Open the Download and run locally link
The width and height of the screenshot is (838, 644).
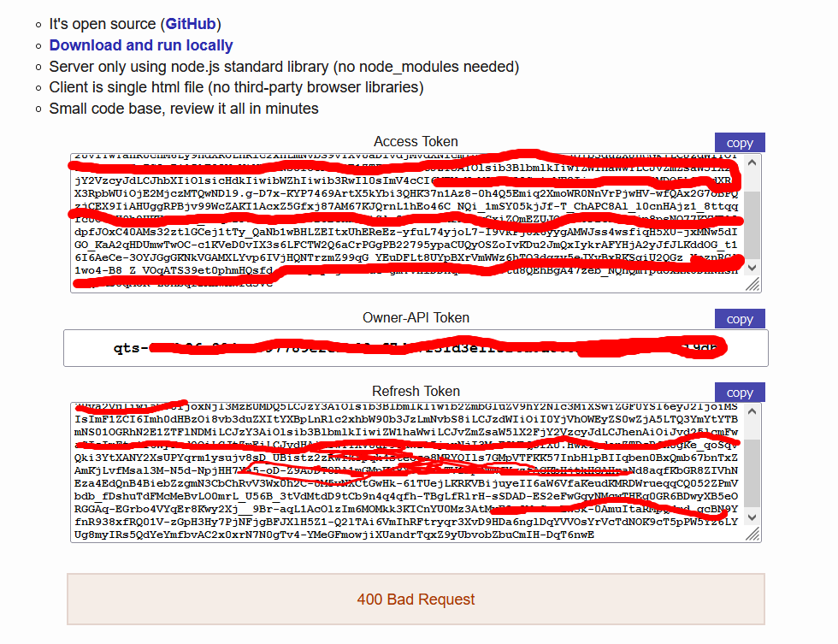[x=141, y=45]
